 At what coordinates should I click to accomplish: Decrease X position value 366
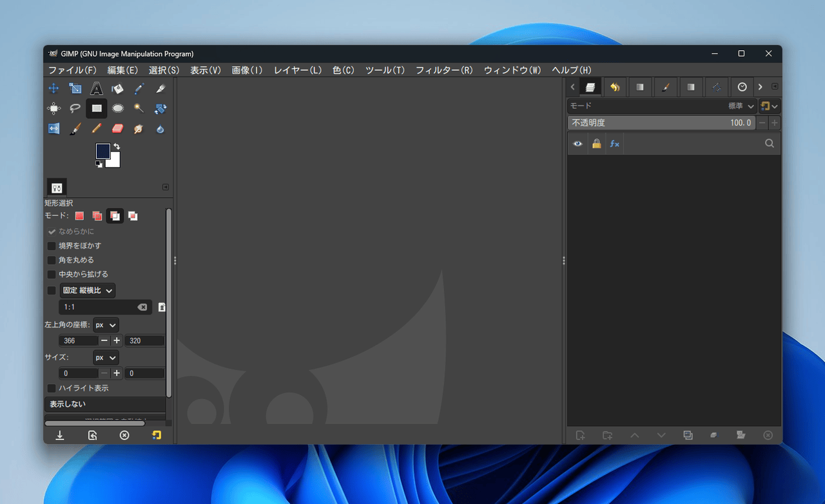pyautogui.click(x=104, y=340)
